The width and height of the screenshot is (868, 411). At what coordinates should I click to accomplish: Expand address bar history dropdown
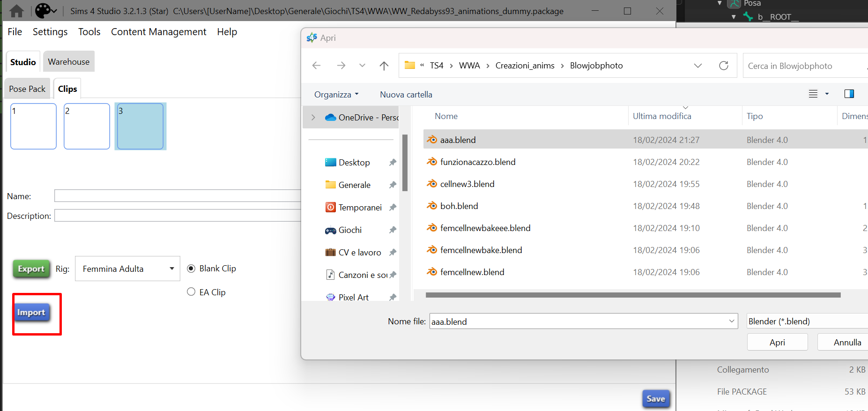click(x=698, y=66)
